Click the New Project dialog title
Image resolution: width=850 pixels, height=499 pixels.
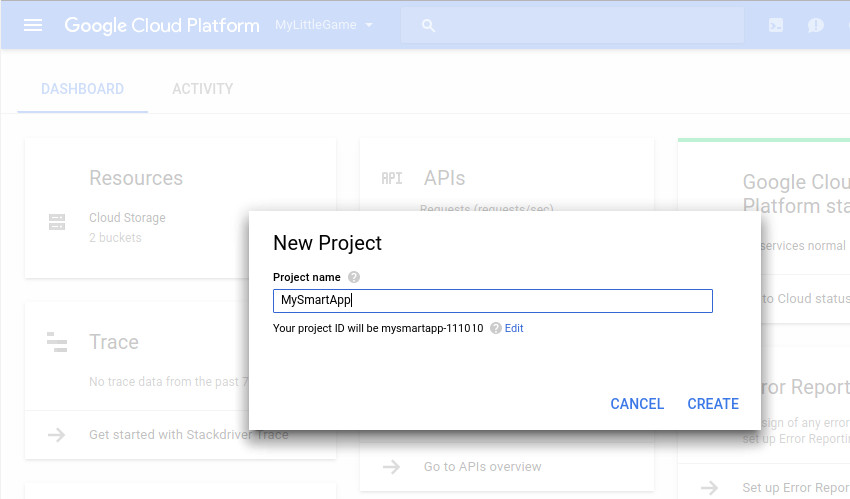tap(327, 243)
